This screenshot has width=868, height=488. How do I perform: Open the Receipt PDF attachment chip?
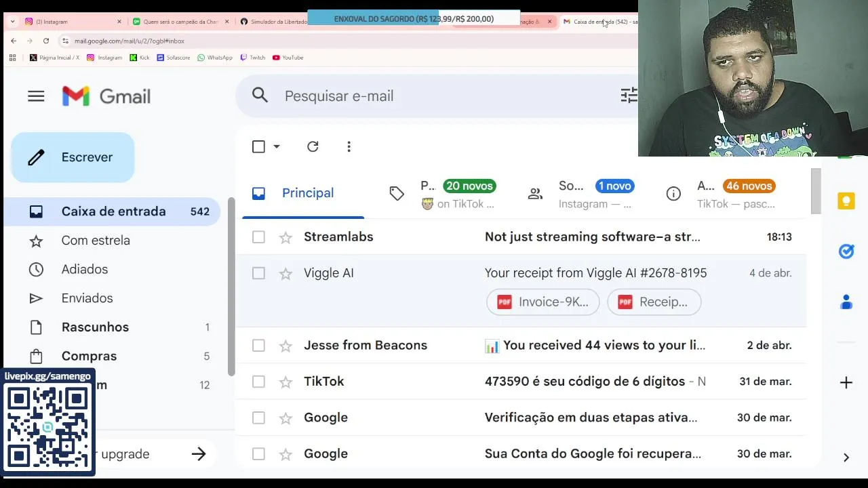click(x=654, y=302)
